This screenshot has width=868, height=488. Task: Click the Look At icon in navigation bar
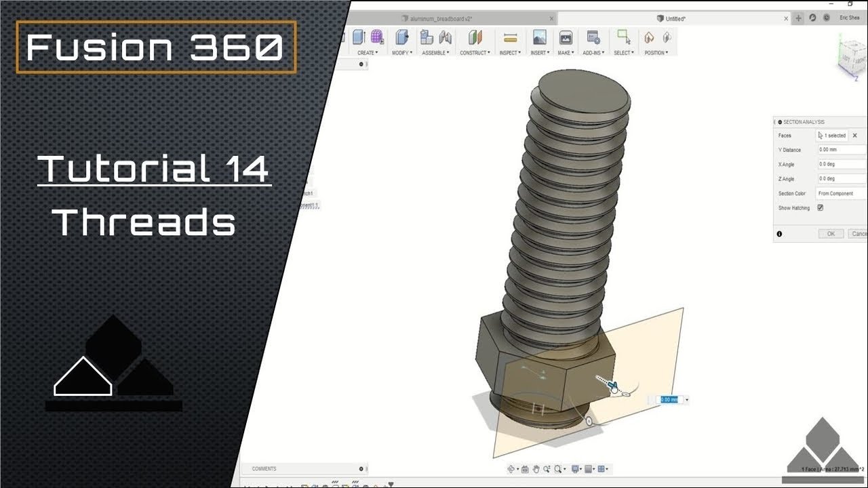coord(525,469)
